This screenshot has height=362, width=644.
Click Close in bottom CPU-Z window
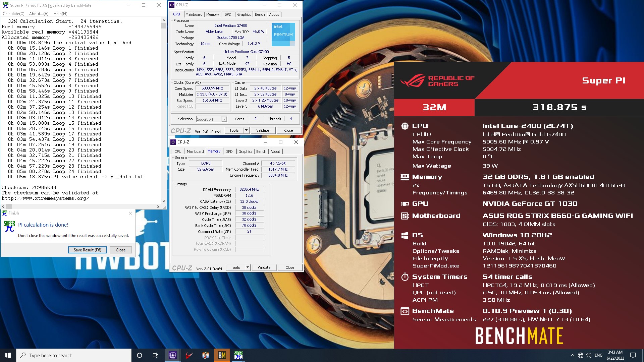point(290,267)
